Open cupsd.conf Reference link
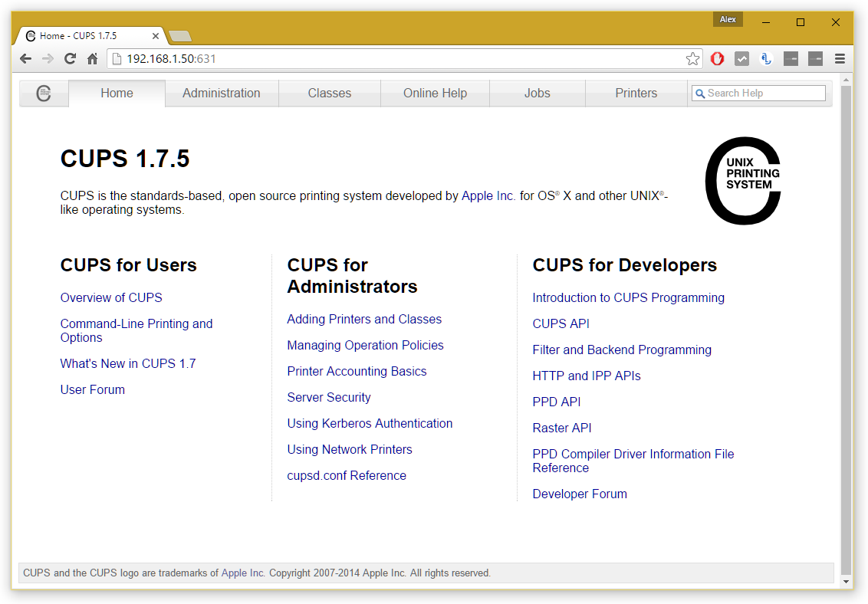The width and height of the screenshot is (868, 604). (347, 475)
